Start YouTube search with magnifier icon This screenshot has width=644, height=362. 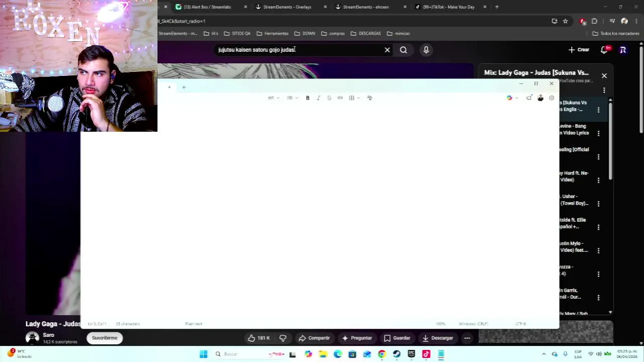point(404,50)
